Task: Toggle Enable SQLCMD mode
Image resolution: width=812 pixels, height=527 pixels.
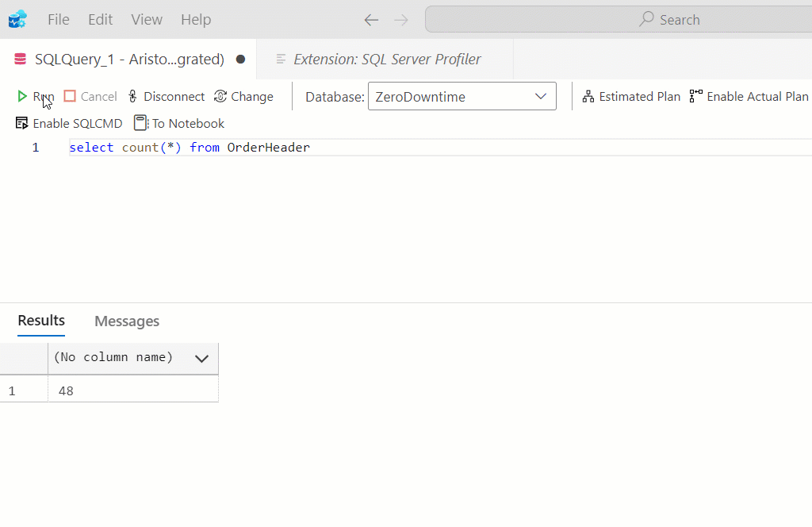Action: 69,123
